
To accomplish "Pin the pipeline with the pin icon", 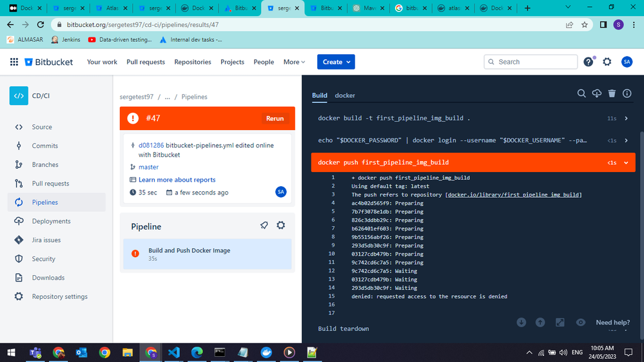I will pos(264,225).
